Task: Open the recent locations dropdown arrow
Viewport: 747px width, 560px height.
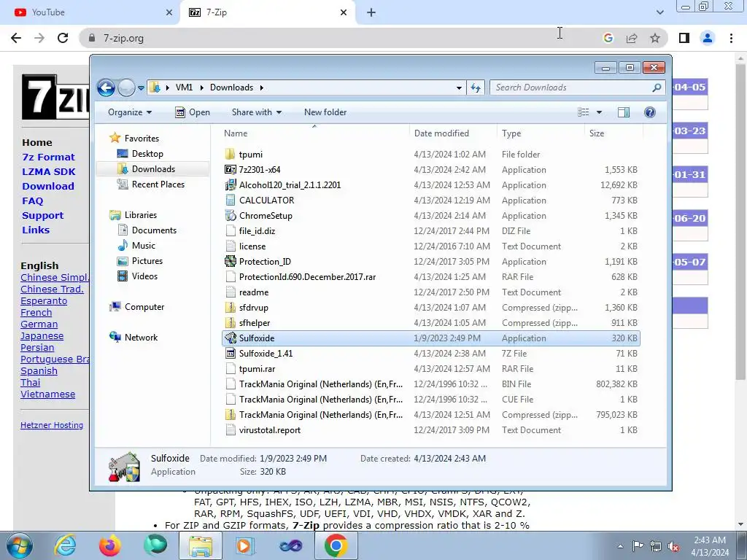Action: 141,88
